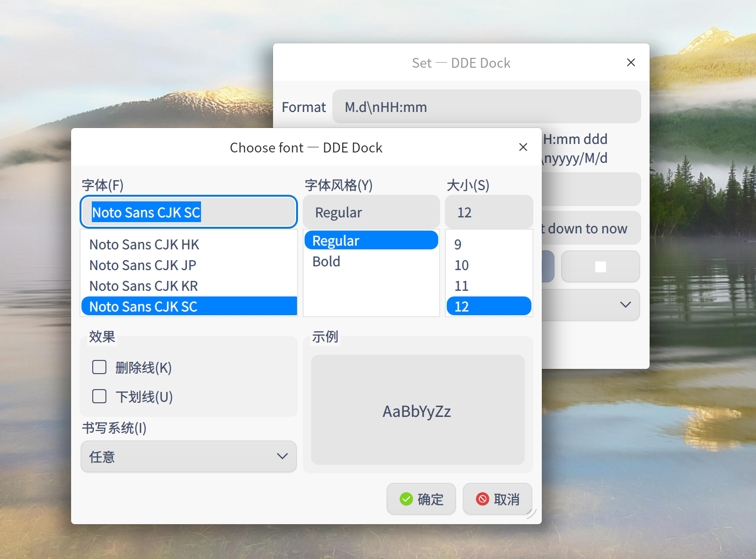Viewport: 756px width, 559px height.
Task: Confirm with the 确定 button
Action: [x=421, y=499]
